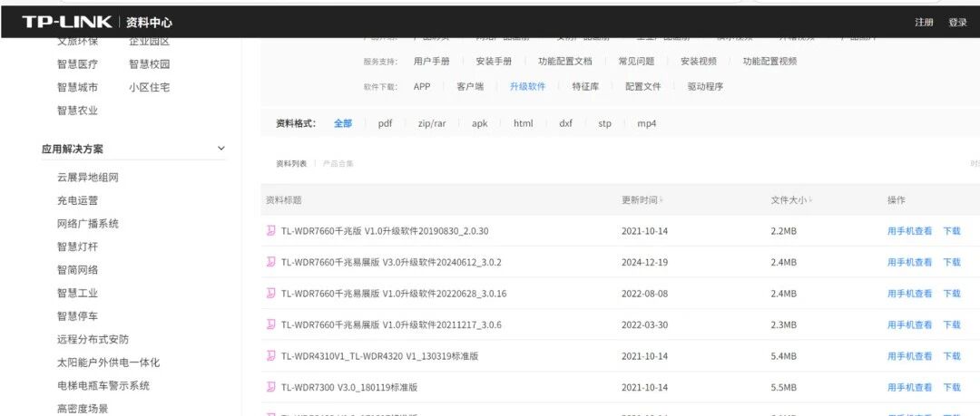Screen dimensions: 980x416
Task: Choose apk file format filter
Action: tap(479, 123)
